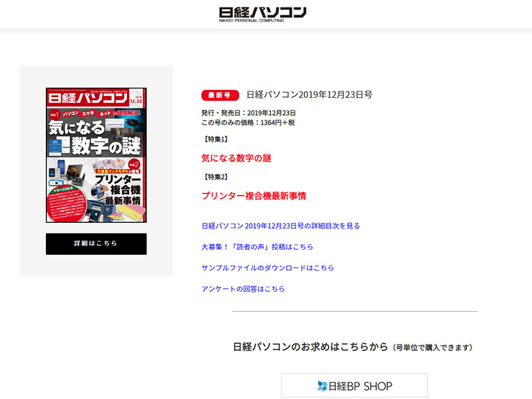This screenshot has width=532, height=399.
Task: Open the サンプルファイルのダウンロードはこちら link
Action: coord(268,268)
